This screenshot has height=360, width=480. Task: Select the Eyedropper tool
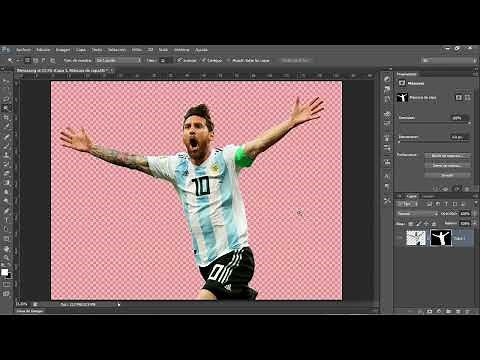(6, 126)
